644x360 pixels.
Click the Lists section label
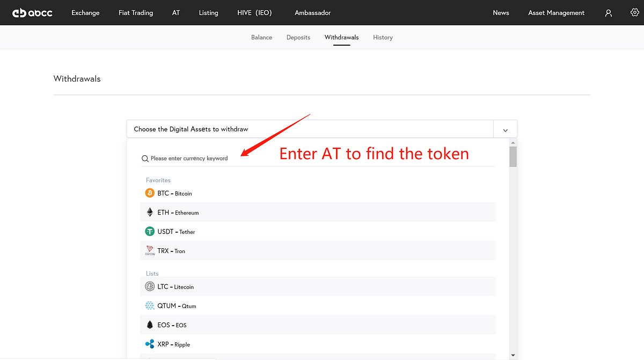pyautogui.click(x=152, y=273)
